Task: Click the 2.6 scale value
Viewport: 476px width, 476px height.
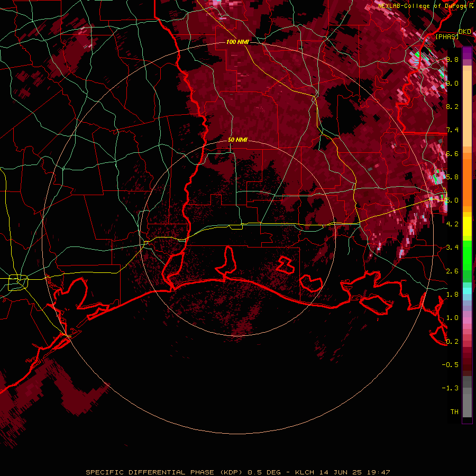Action: pyautogui.click(x=452, y=271)
